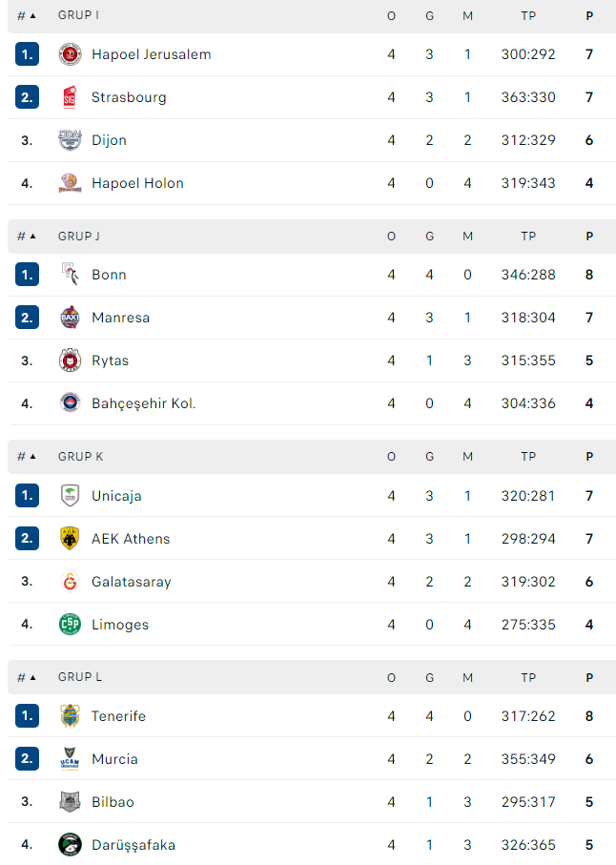Click the Tenerife team crest
The image size is (616, 865).
tap(70, 715)
